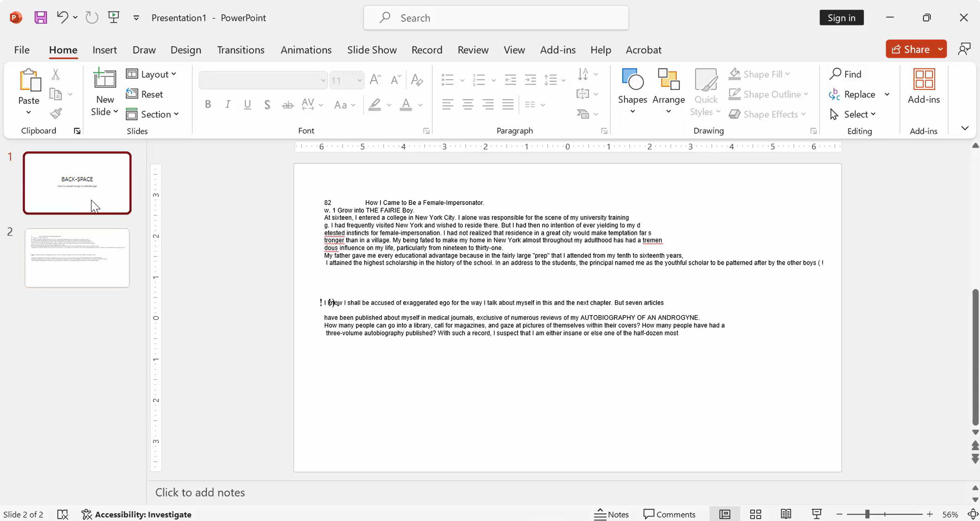Toggle Strikethrough formatting

click(x=288, y=105)
